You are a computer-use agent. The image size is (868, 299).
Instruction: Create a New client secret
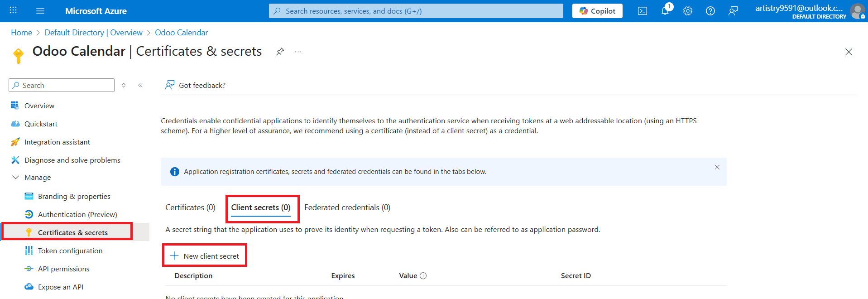tap(205, 256)
